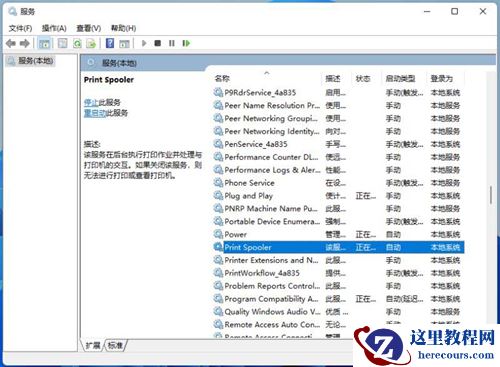
Task: Open the 文件(F) menu
Action: (20, 28)
